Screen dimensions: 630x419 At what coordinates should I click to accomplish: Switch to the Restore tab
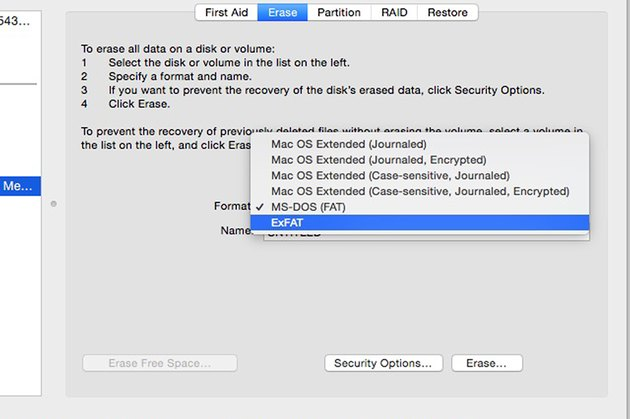(447, 13)
